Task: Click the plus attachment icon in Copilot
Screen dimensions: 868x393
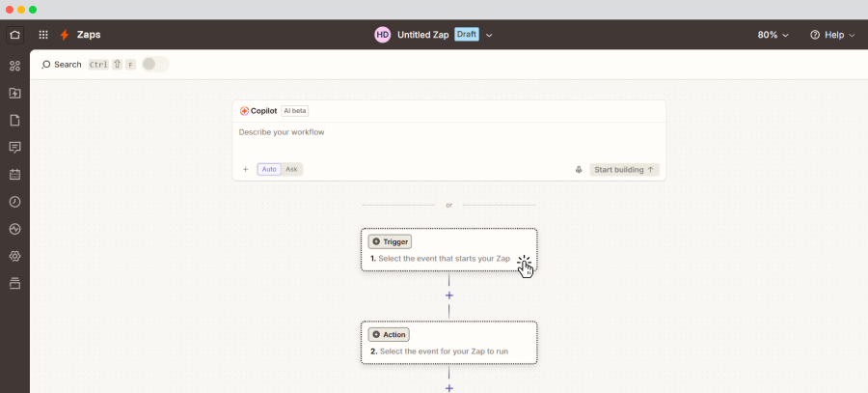Action: tap(245, 170)
